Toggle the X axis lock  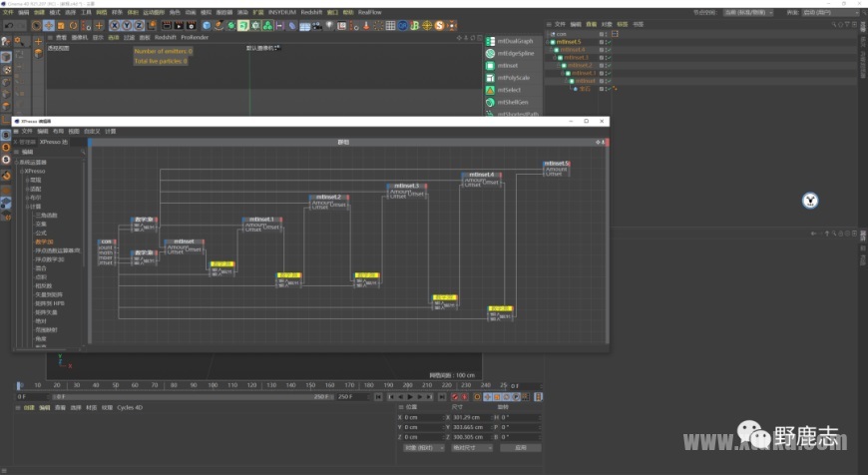pos(115,26)
